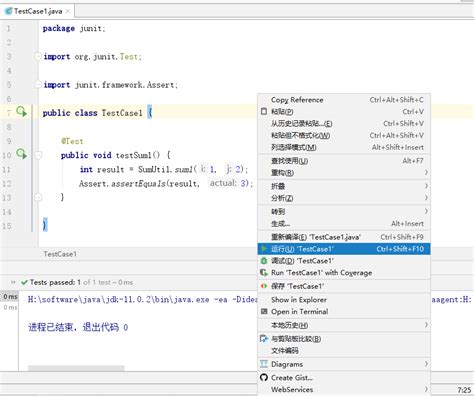Expand the 分析(Z) analyze submenu
Image resolution: width=474 pixels, height=396 pixels.
click(426, 198)
